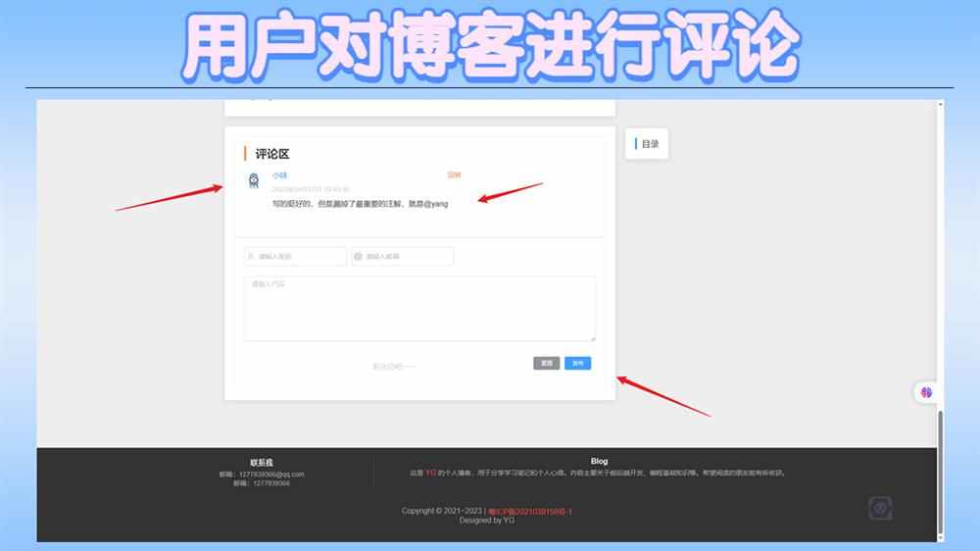Click the Copyright © 2021~2023 footer text
The width and height of the screenshot is (980, 551).
coord(442,511)
